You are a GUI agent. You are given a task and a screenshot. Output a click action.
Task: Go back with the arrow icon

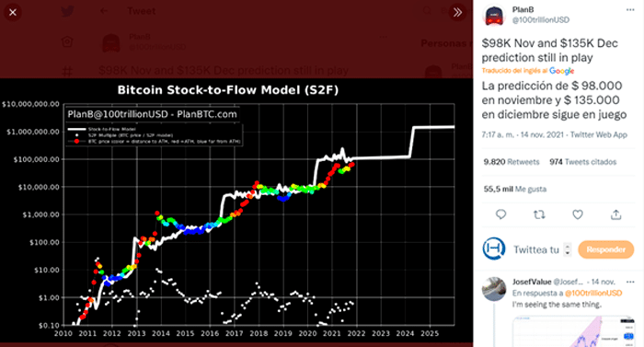[x=104, y=11]
